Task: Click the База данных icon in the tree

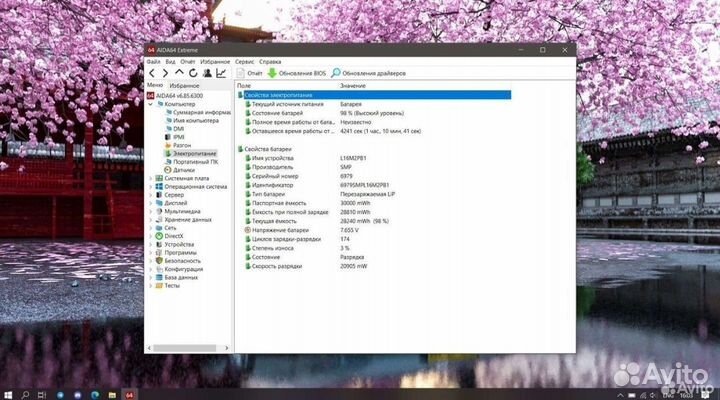Action: click(159, 277)
